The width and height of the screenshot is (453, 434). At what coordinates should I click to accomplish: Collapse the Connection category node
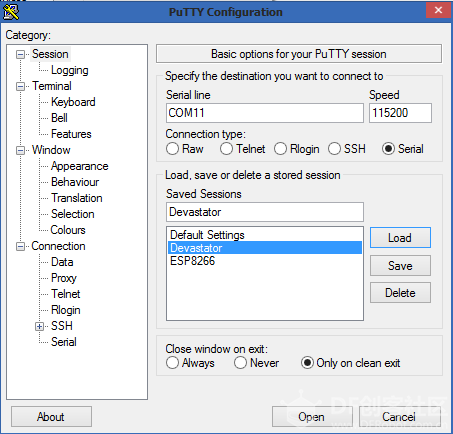(x=21, y=246)
